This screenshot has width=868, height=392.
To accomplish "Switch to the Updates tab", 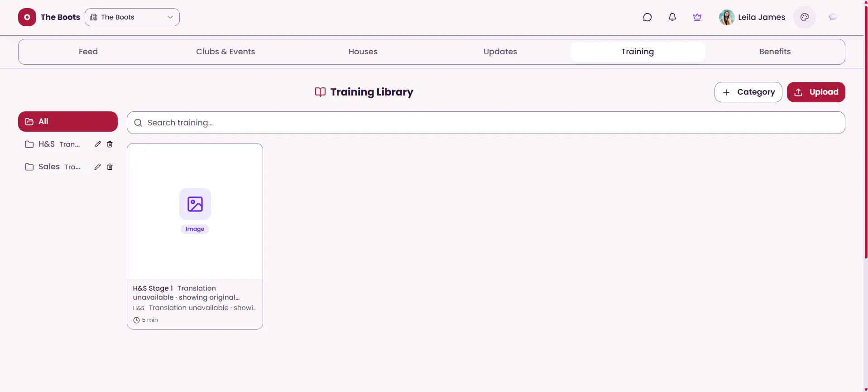I will 500,52.
